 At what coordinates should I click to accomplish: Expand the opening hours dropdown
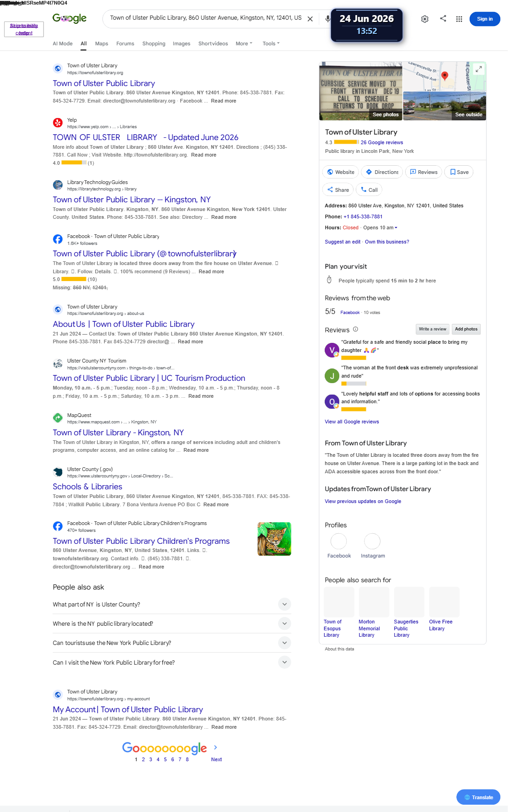396,227
